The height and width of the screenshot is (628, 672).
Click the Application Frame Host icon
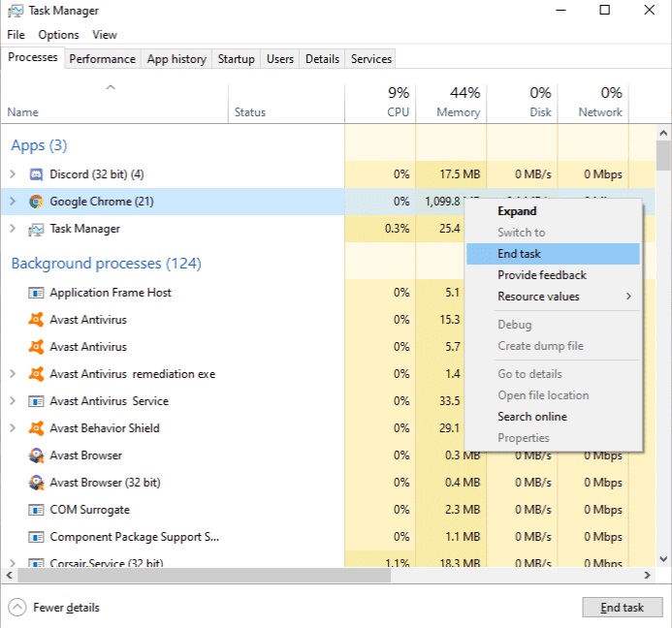click(36, 293)
